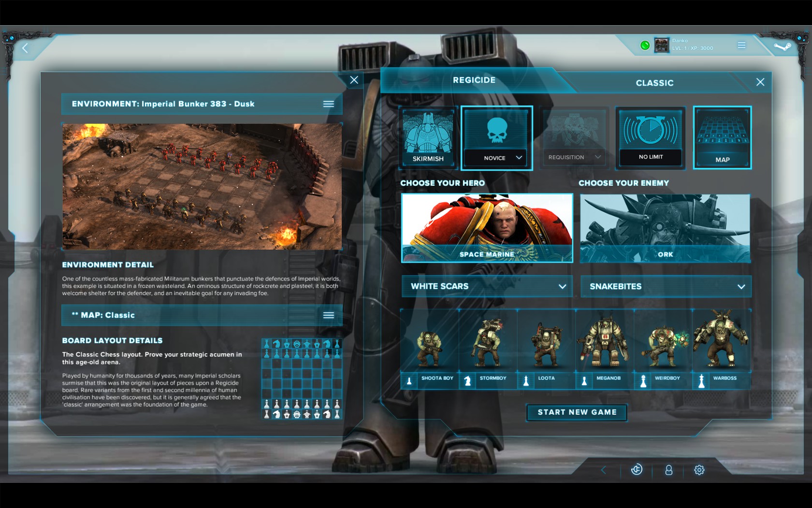Click the 'ENVIRONMENT DETAIL' heading
This screenshot has height=508, width=812.
click(108, 265)
